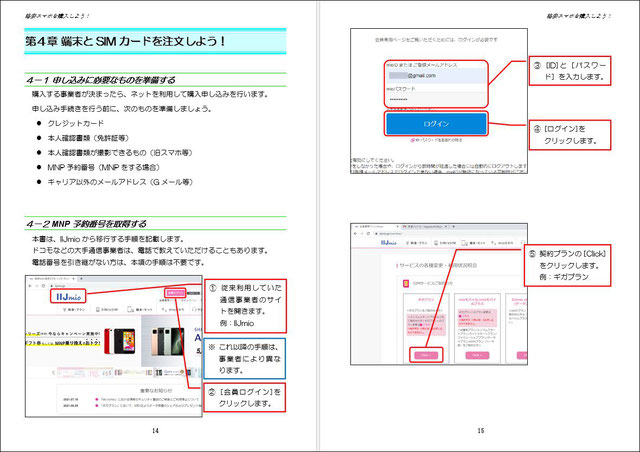Click the mioモバイル plan card title

tap(477, 301)
